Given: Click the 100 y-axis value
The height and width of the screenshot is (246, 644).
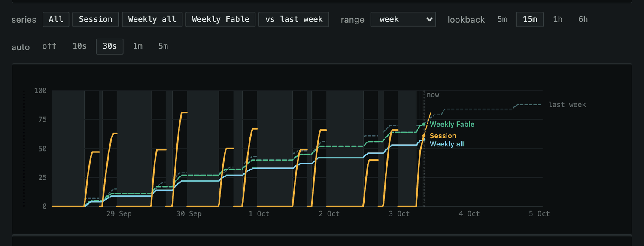Looking at the screenshot, I should 40,91.
